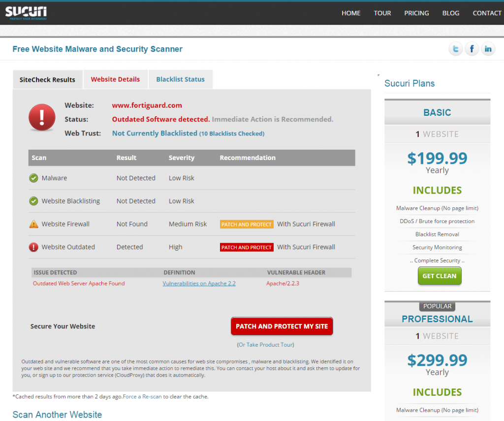The image size is (504, 421).
Task: Click the red alert icon beside Website status
Action: [42, 118]
